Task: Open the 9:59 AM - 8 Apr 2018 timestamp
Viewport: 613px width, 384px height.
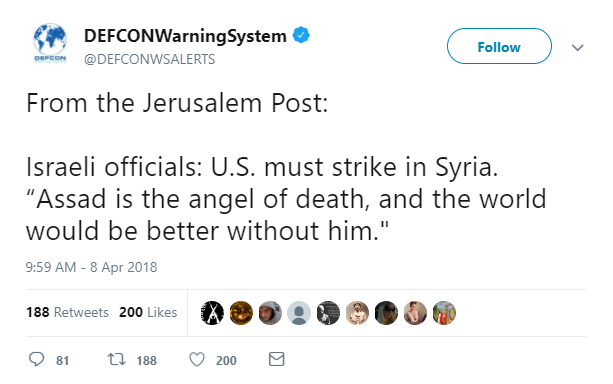Action: pos(91,267)
